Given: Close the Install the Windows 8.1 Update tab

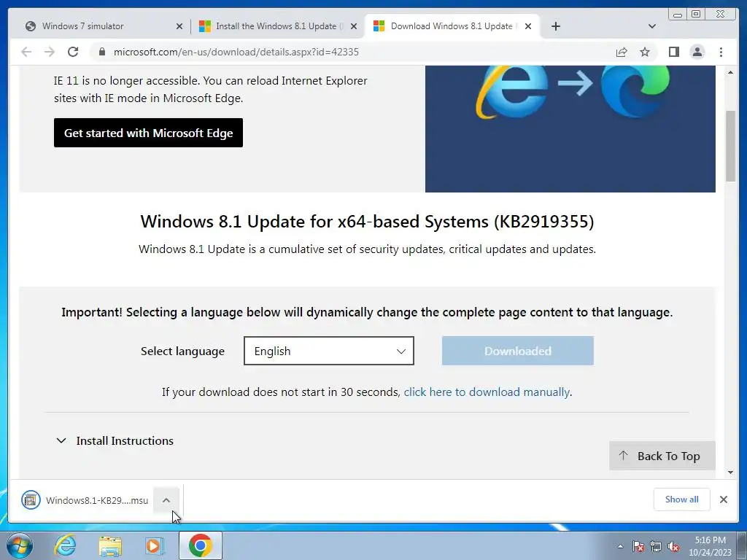Looking at the screenshot, I should [354, 26].
